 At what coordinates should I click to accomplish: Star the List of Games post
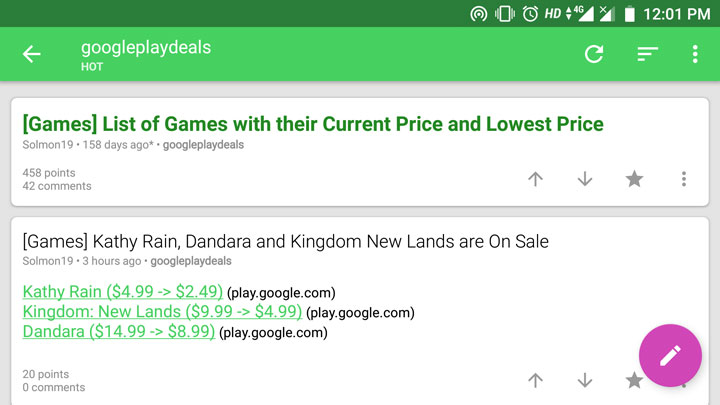click(634, 179)
